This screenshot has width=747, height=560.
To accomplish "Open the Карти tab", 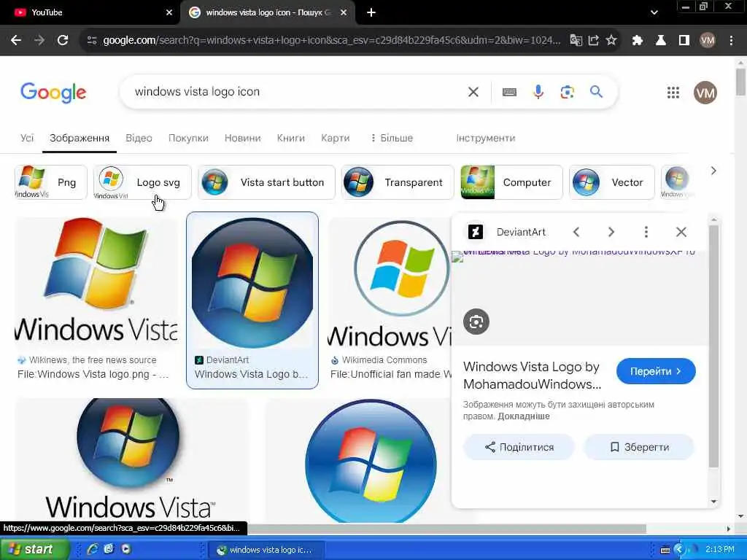I will pos(335,138).
